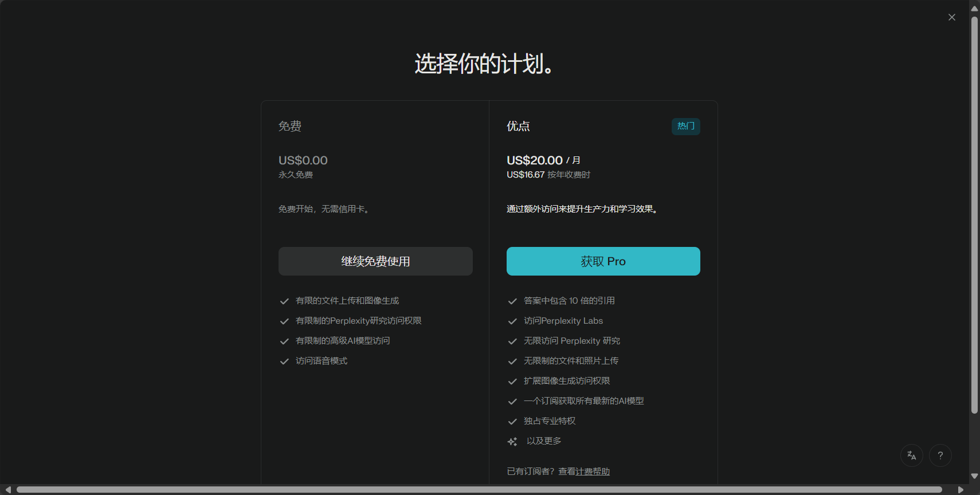
Task: Click checkmark next to 访问Perplexity Labs
Action: [x=512, y=321]
